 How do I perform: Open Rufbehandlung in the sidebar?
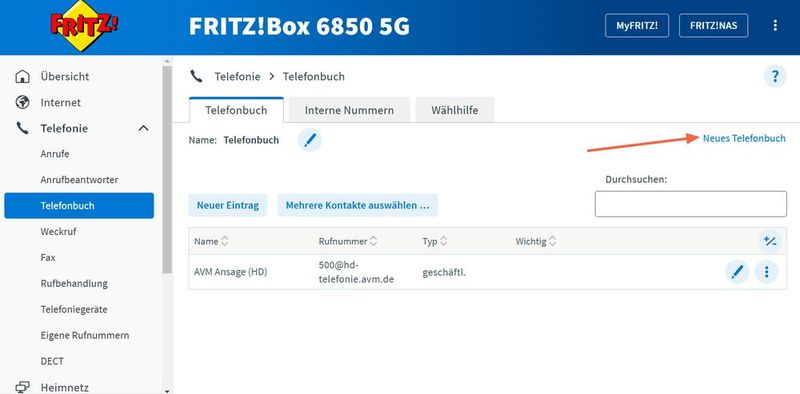[74, 283]
